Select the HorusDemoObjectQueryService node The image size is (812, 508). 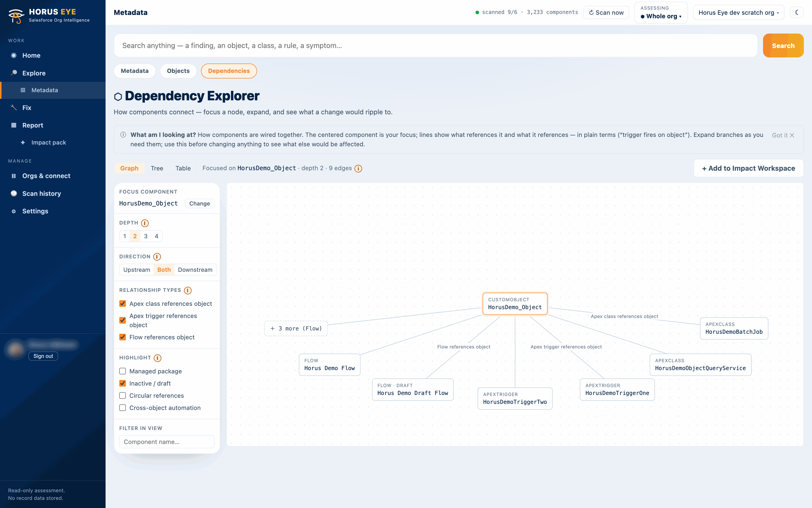coord(700,364)
